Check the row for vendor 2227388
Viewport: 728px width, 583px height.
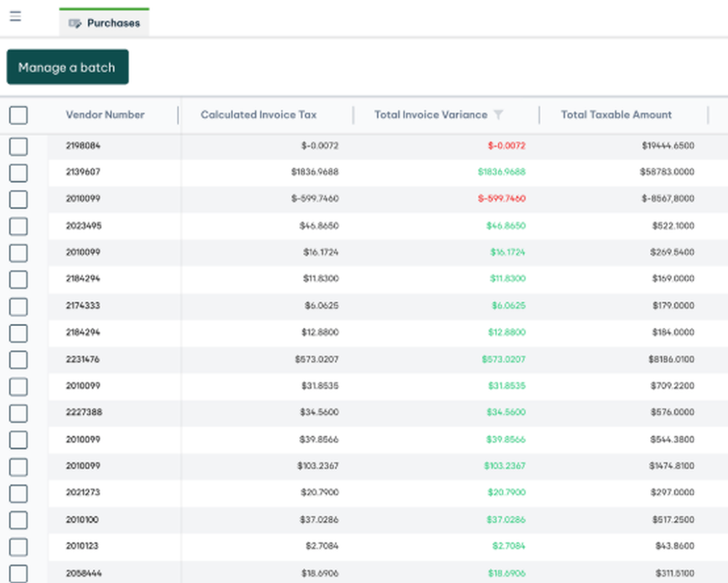coord(18,413)
